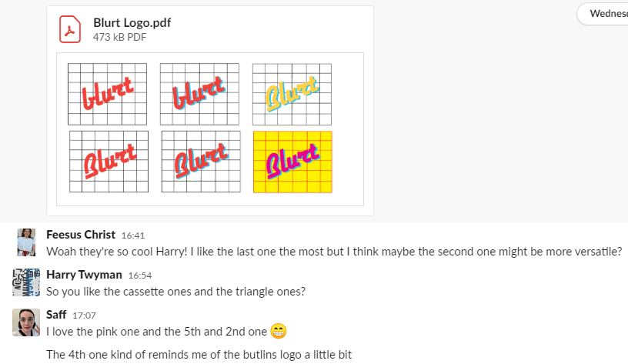Click the 16:41 message timestamp
This screenshot has width=628, height=364.
(133, 235)
